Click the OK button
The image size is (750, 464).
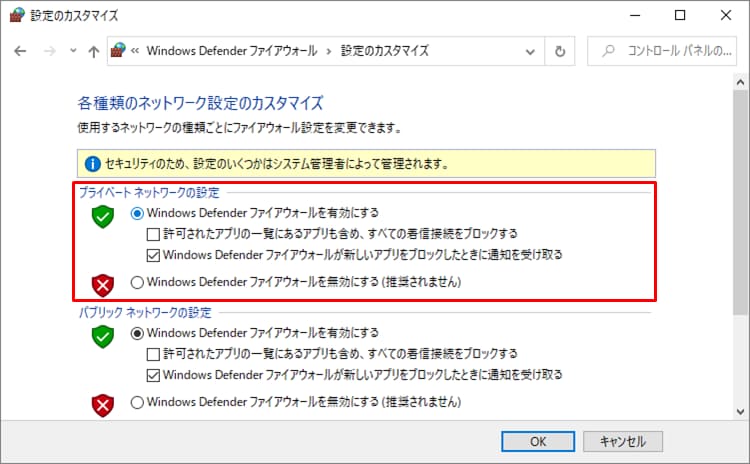pos(538,442)
